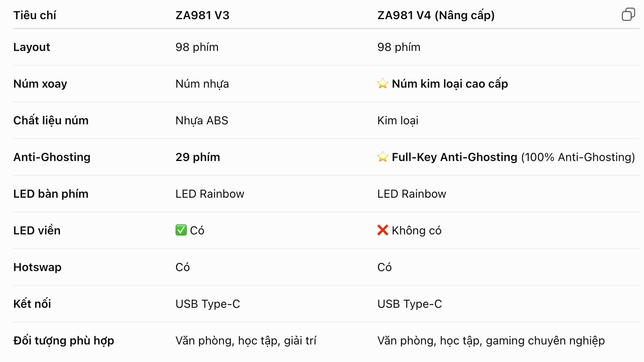Click the Kết nối row label
This screenshot has width=644, height=362.
[32, 304]
